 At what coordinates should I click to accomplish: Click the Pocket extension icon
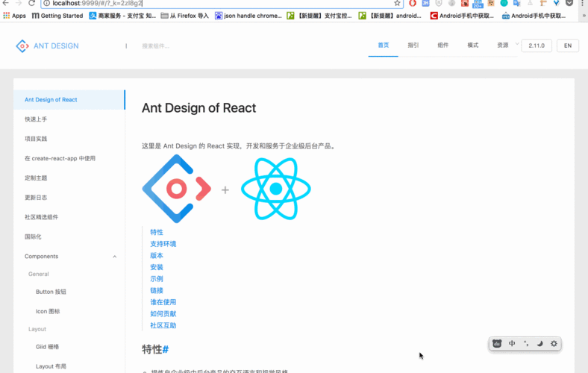(569, 4)
